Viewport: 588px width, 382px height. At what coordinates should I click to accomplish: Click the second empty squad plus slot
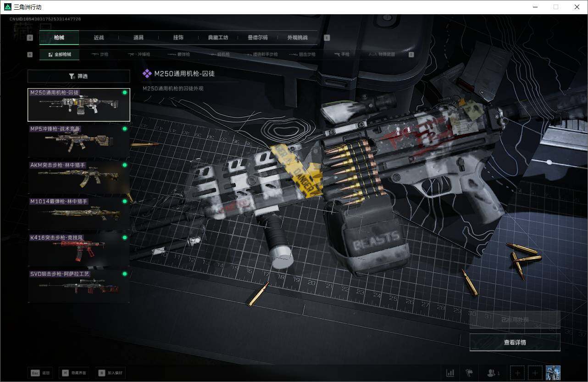(x=535, y=373)
